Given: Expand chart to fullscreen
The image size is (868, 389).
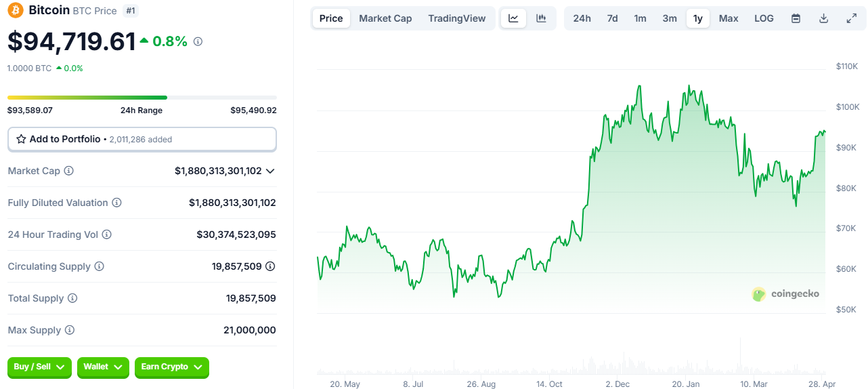Looking at the screenshot, I should click(852, 18).
